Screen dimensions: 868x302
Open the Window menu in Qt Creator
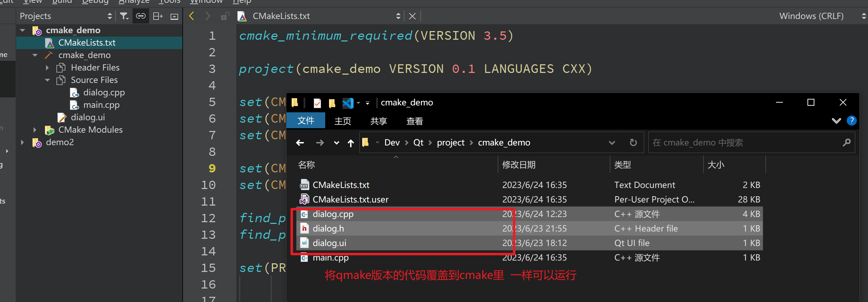(206, 2)
